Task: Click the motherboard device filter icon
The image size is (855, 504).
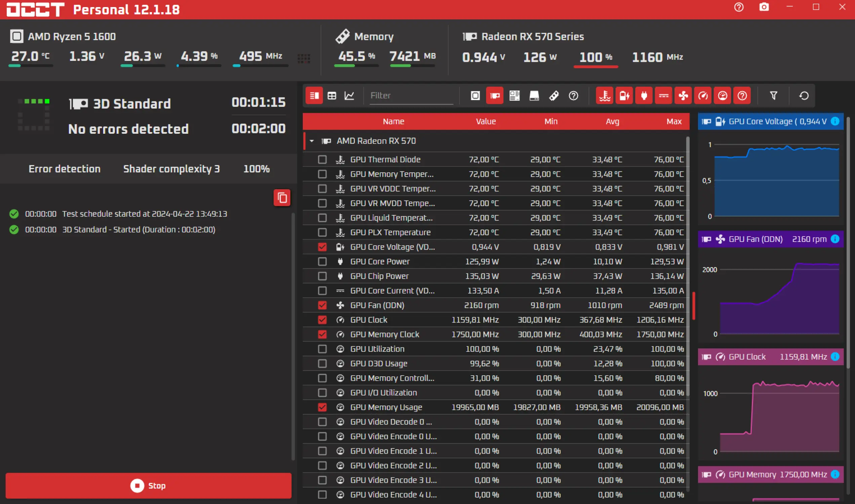Action: pyautogui.click(x=514, y=96)
